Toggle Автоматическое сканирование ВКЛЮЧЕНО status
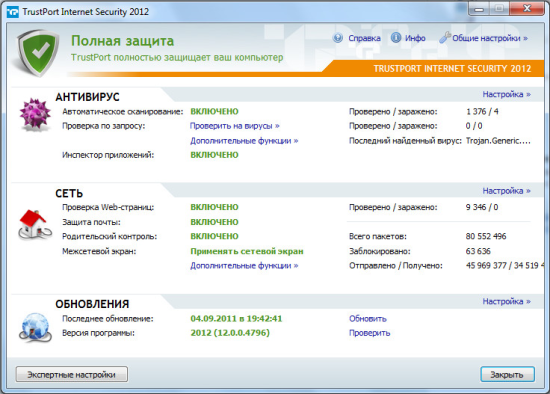550x394 pixels. pos(214,112)
